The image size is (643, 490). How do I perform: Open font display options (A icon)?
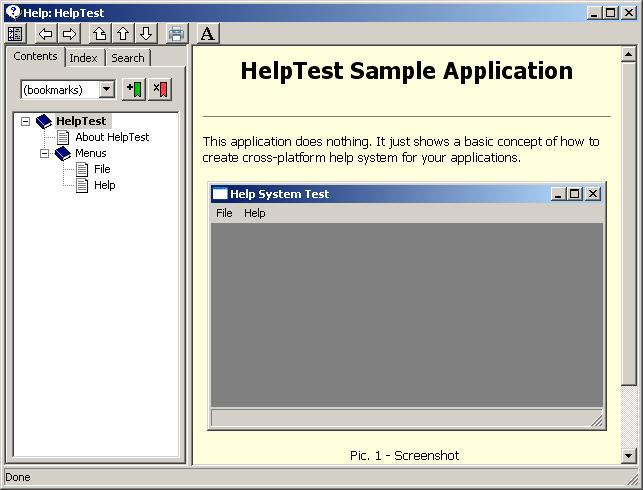pyautogui.click(x=208, y=34)
